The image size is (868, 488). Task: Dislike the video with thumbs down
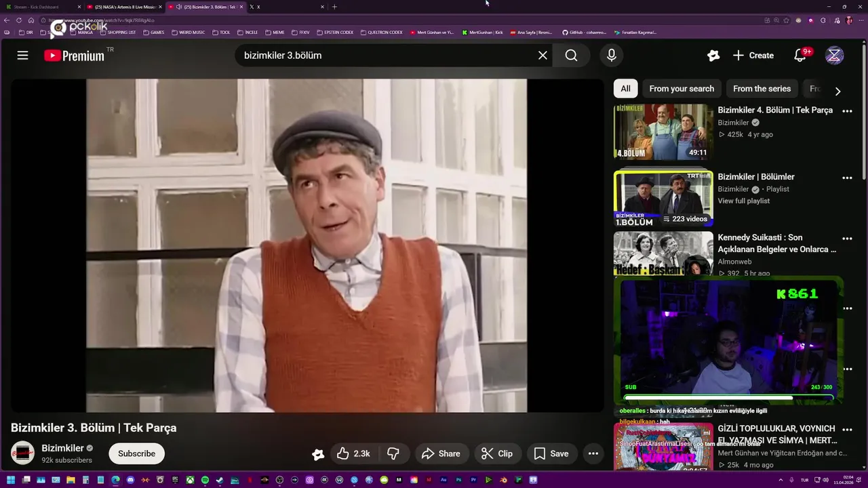pyautogui.click(x=393, y=453)
